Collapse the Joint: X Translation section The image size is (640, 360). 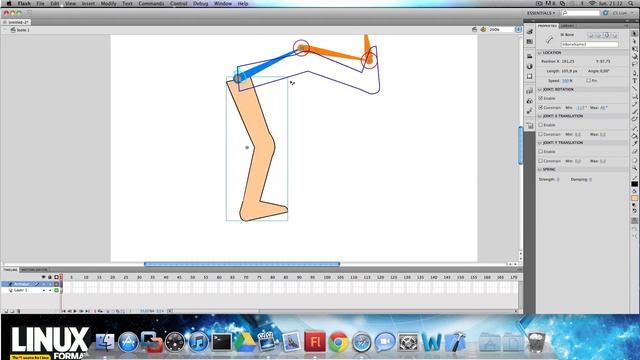(540, 116)
